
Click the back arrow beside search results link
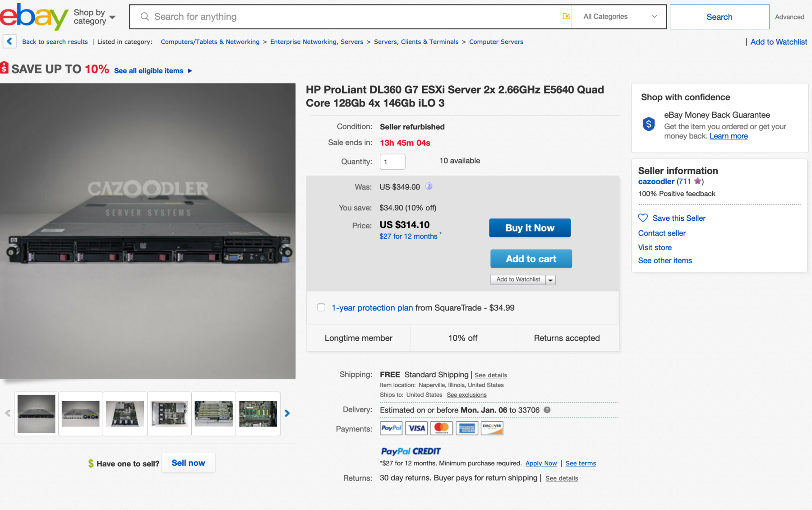[x=9, y=42]
